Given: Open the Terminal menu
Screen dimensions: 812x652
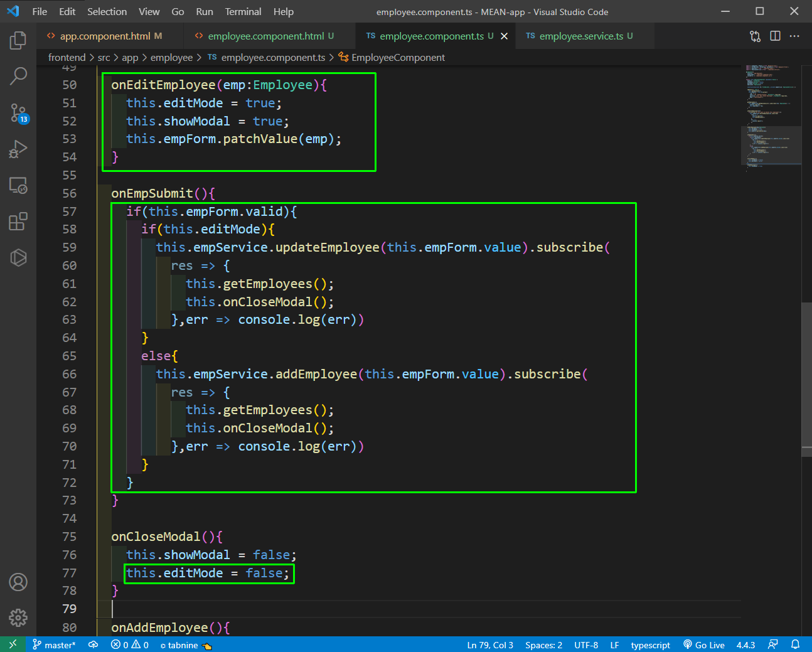Looking at the screenshot, I should 243,11.
